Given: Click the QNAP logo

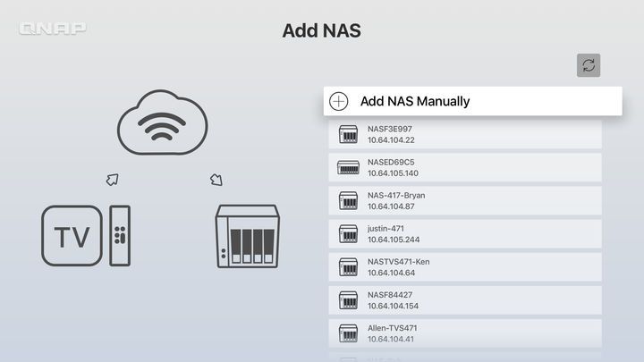Looking at the screenshot, I should coord(53,29).
